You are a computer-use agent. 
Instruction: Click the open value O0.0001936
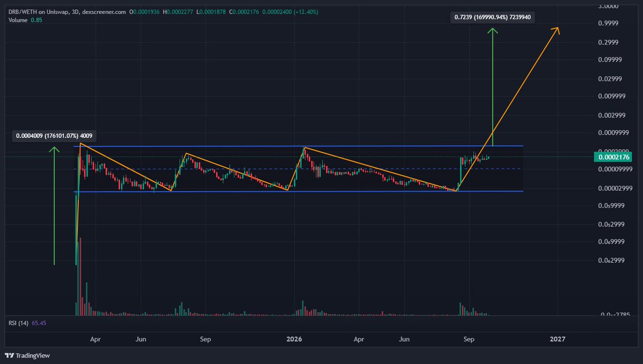pyautogui.click(x=144, y=12)
